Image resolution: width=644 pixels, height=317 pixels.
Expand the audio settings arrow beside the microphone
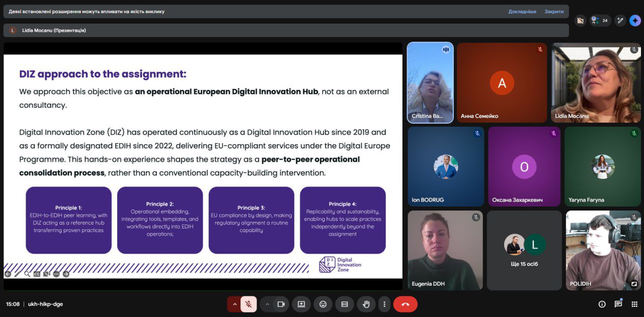click(x=234, y=304)
